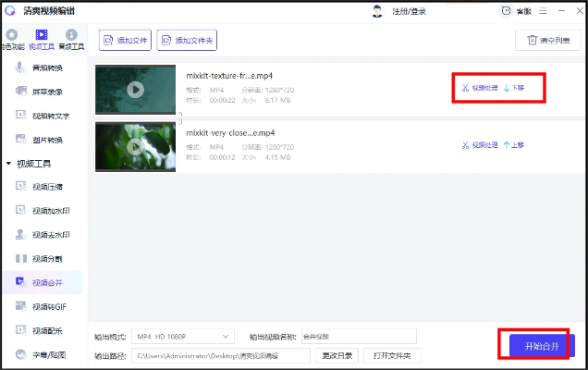
Task: Open 音频转换 in the sidebar
Action: tap(42, 68)
